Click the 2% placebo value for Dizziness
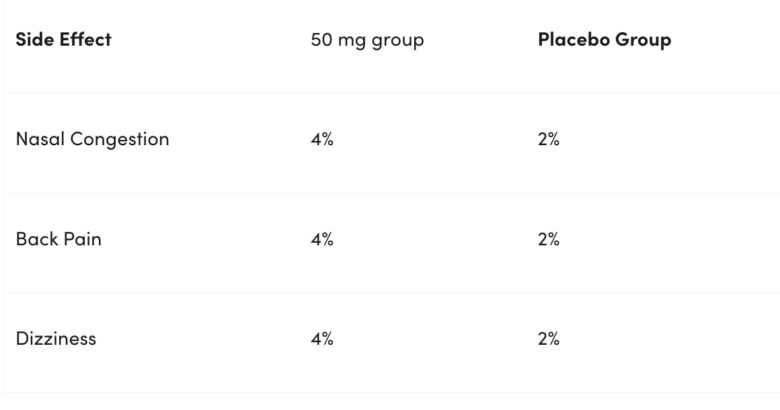This screenshot has width=780, height=410. click(x=548, y=338)
